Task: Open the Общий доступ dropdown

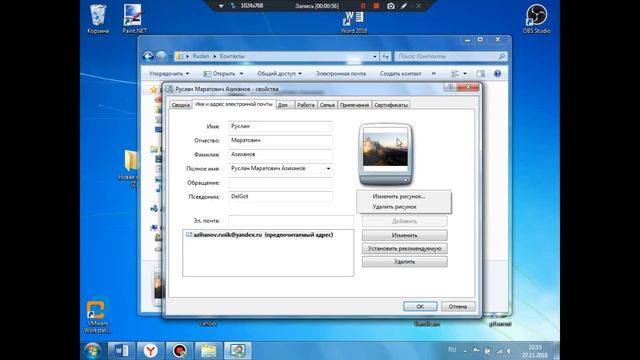Action: 279,73
